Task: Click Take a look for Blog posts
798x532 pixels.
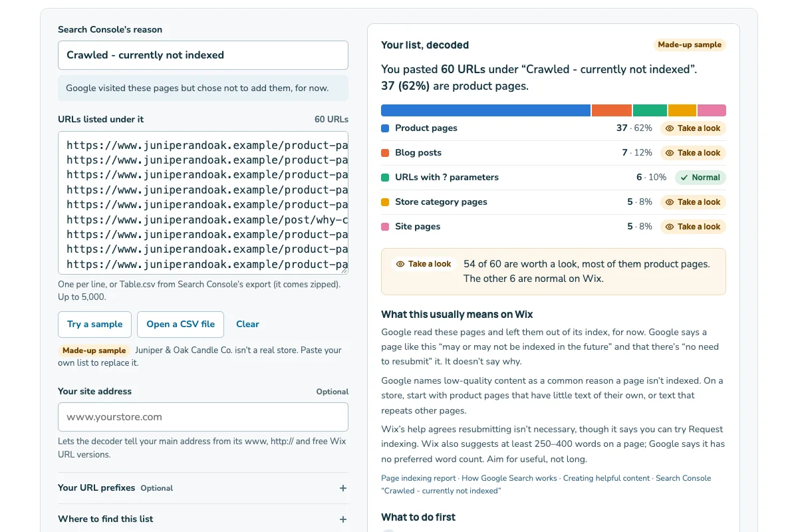Action: (x=693, y=153)
